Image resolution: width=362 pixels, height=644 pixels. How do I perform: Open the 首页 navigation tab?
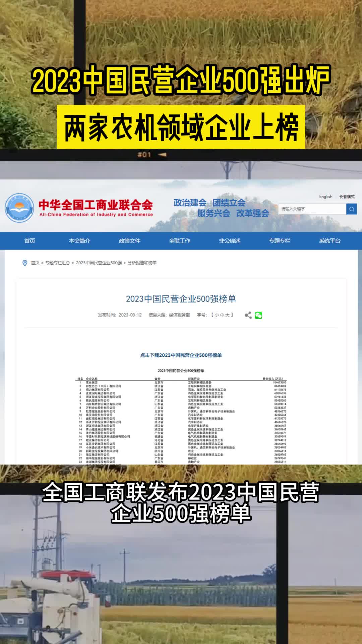29,241
